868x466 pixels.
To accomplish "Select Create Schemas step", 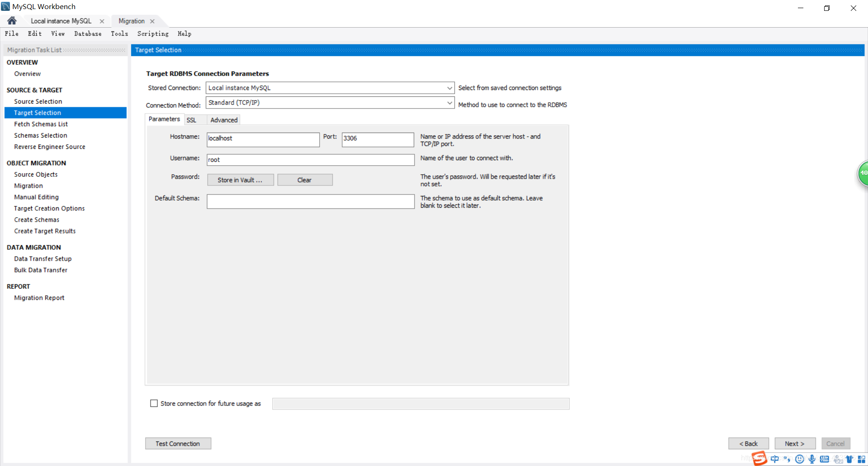I will 37,219.
